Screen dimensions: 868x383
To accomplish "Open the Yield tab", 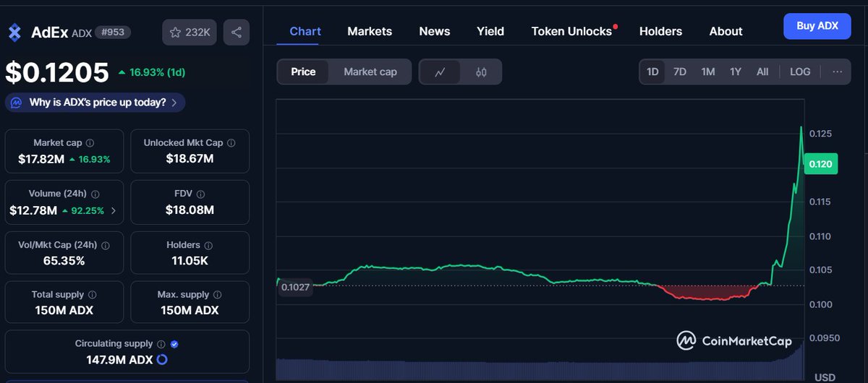I will pos(490,31).
